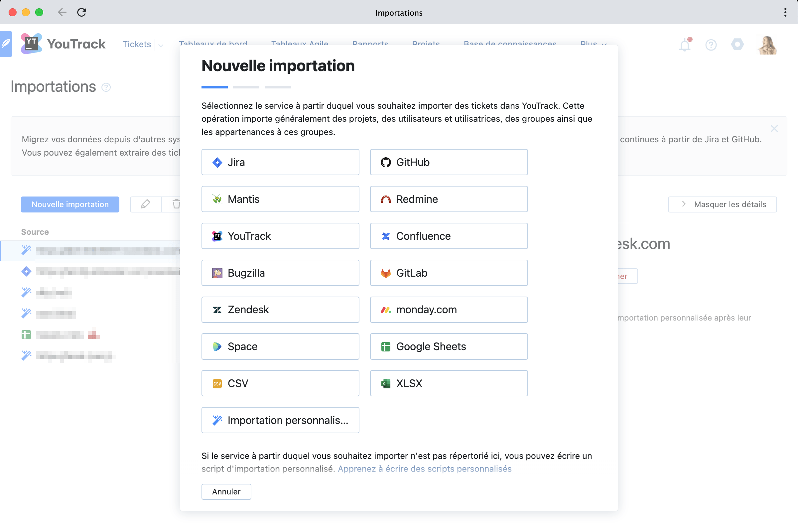
Task: Expand the Tickets dropdown arrow
Action: 161,45
